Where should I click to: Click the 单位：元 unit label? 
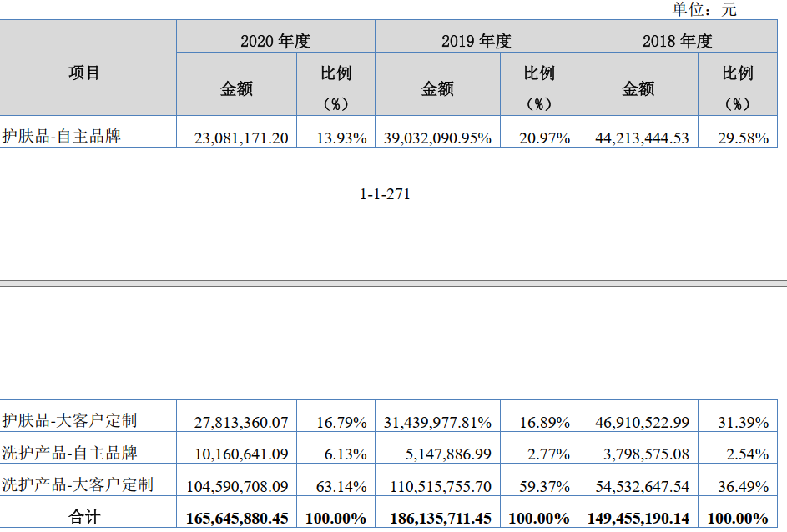704,10
